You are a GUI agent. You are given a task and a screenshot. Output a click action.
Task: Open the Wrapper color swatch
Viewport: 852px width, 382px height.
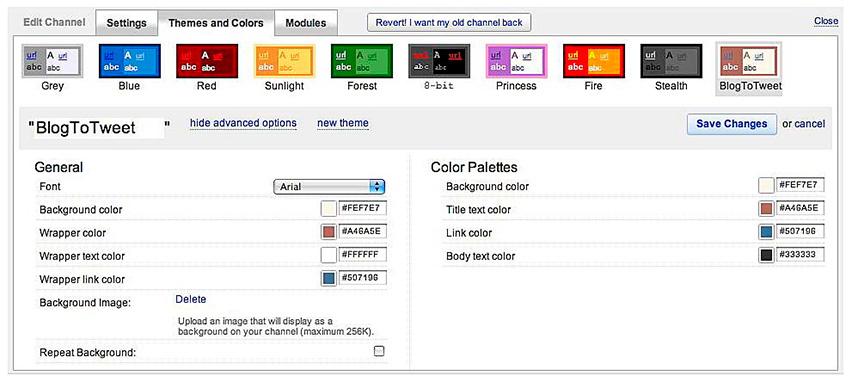pyautogui.click(x=329, y=233)
